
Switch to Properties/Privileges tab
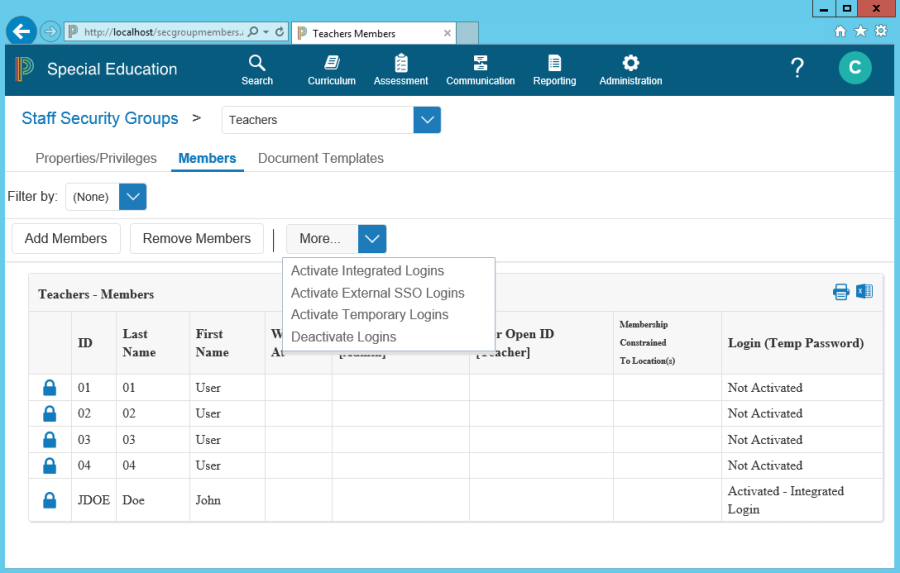point(96,158)
